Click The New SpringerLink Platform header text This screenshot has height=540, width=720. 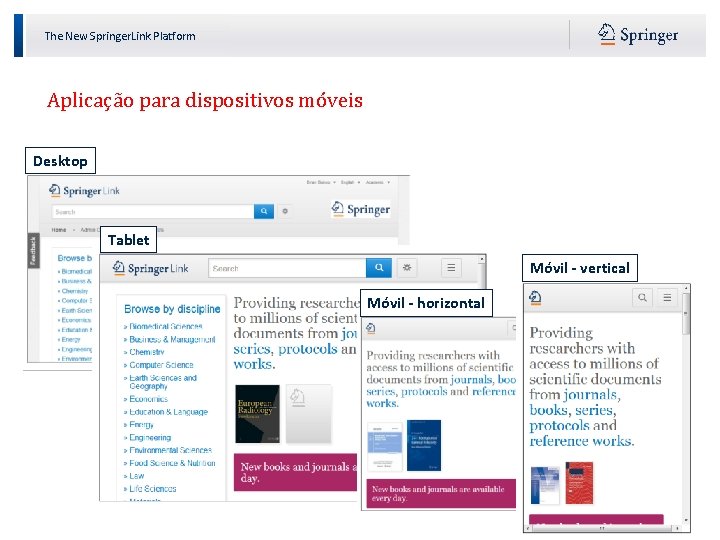120,36
